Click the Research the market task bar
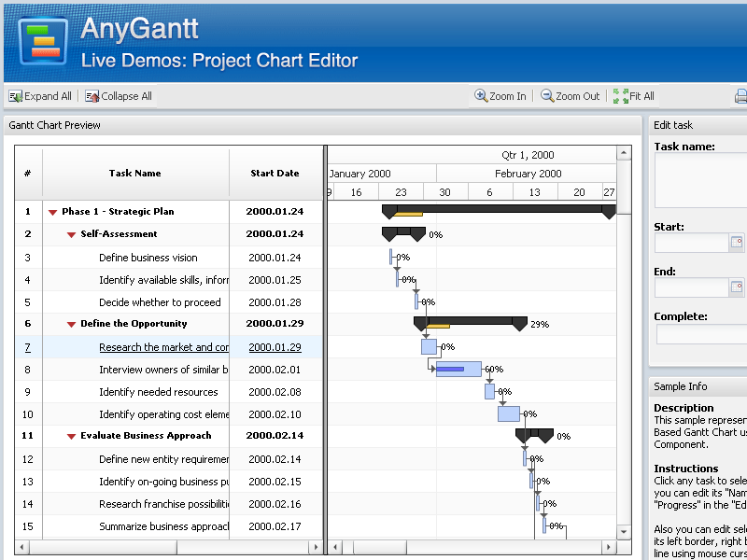The height and width of the screenshot is (560, 747). pyautogui.click(x=429, y=346)
